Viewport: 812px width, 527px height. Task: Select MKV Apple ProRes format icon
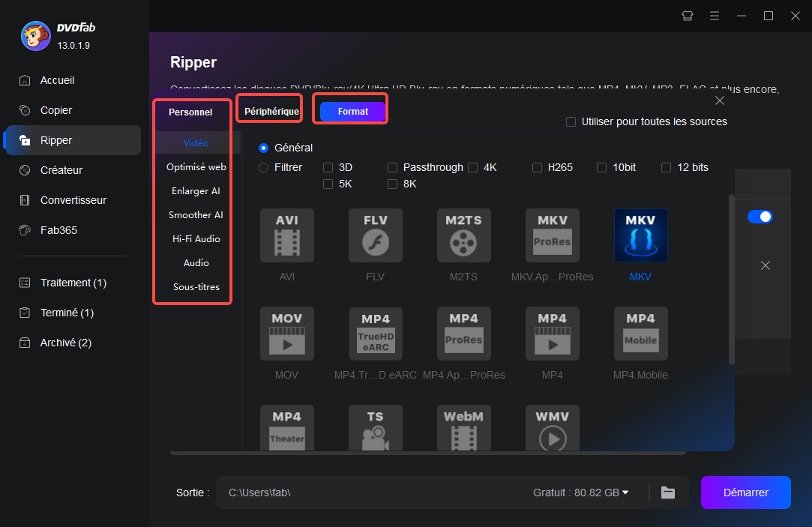coord(552,235)
